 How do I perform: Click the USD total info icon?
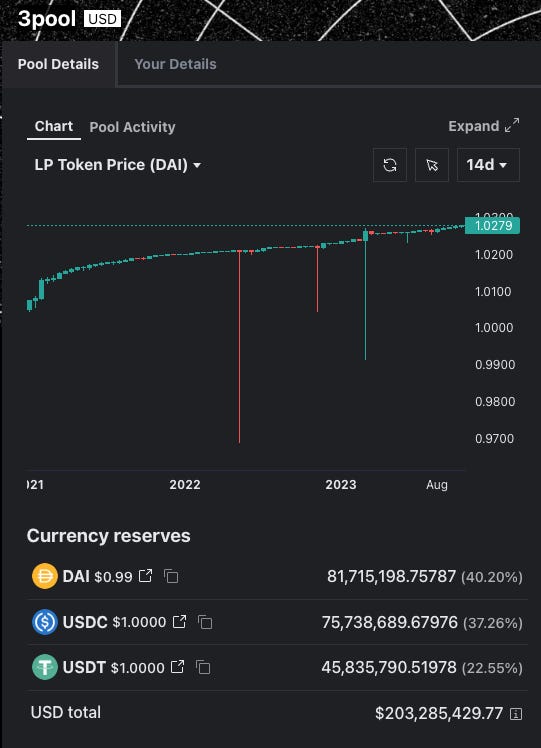click(x=516, y=714)
